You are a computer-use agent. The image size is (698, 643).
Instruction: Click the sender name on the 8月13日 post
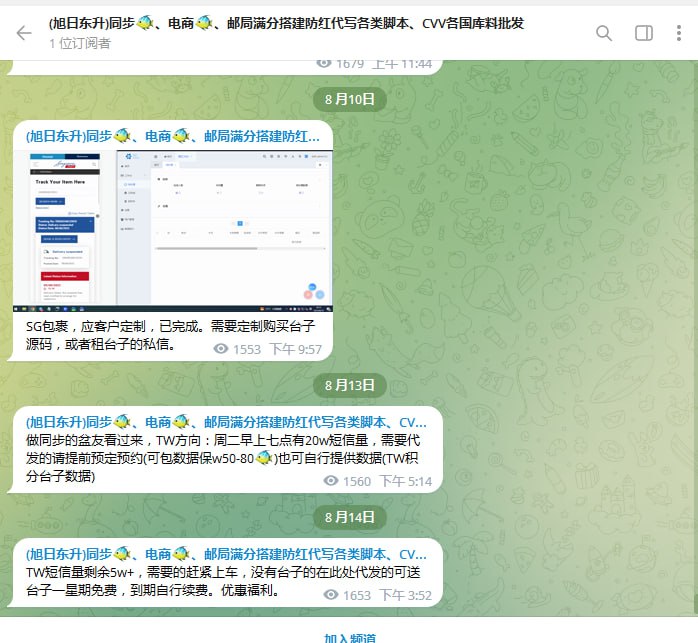point(226,422)
